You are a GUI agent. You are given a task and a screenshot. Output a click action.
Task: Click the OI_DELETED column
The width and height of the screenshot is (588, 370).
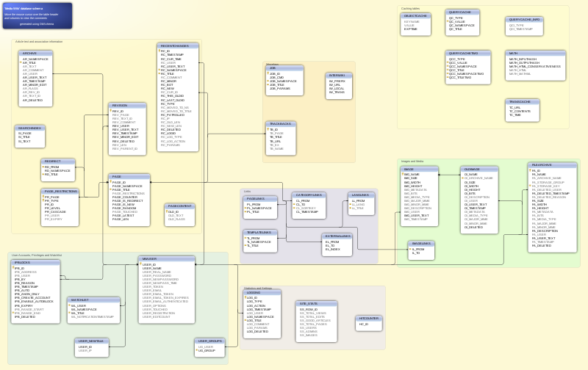pyautogui.click(x=473, y=227)
